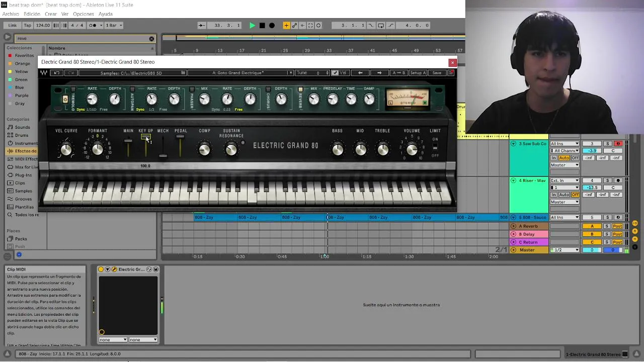Toggle the Reverb effect on switch

[300, 89]
